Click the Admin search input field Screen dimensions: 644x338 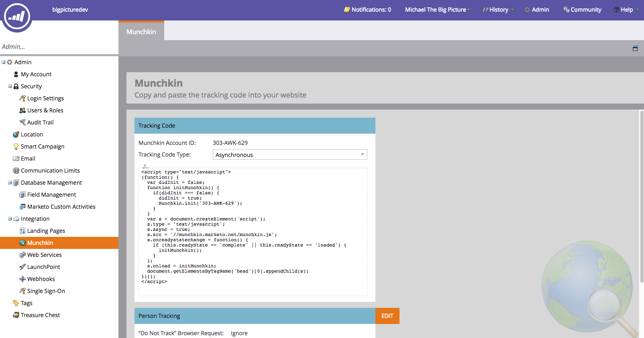pos(59,47)
